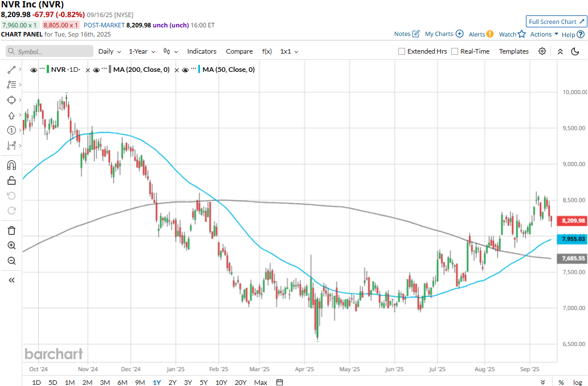This screenshot has width=588, height=386.
Task: Open the Indicators menu
Action: coord(202,51)
